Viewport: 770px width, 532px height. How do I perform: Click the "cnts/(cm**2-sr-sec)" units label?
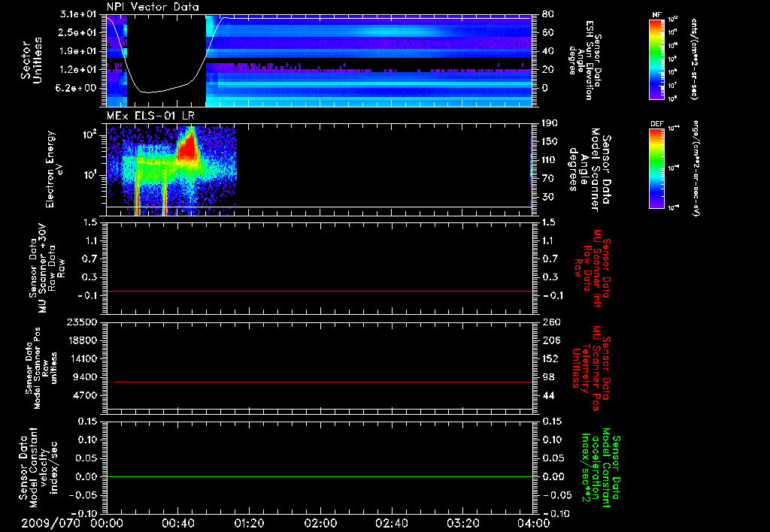[x=694, y=59]
